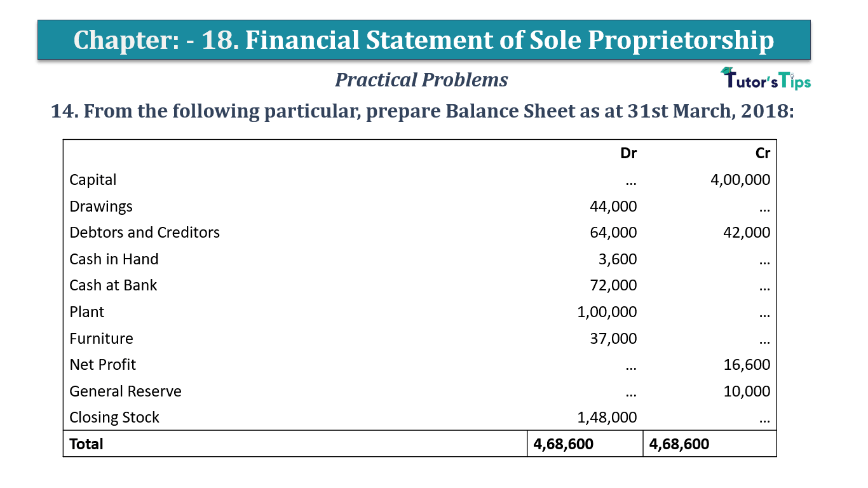Click the Practical Problems heading
Screen dimensions: 868x488
point(421,79)
